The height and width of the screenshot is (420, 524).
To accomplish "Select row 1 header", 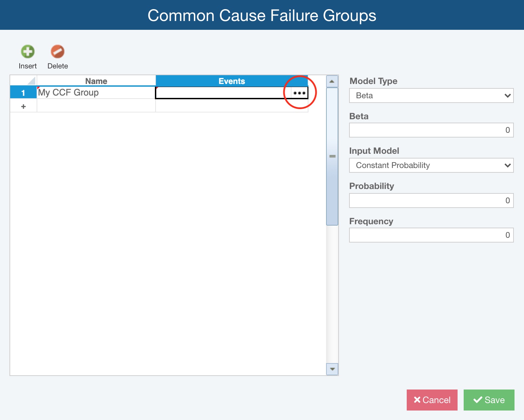I will (23, 93).
